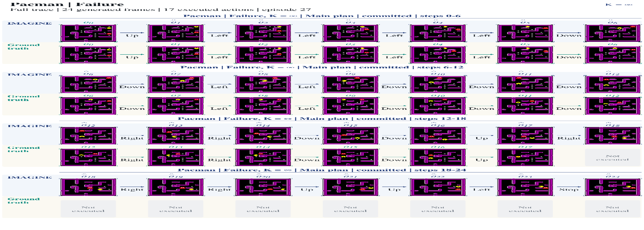Open IMAGINE frame ô0 thumbnail
The image size is (644, 230).
(89, 33)
